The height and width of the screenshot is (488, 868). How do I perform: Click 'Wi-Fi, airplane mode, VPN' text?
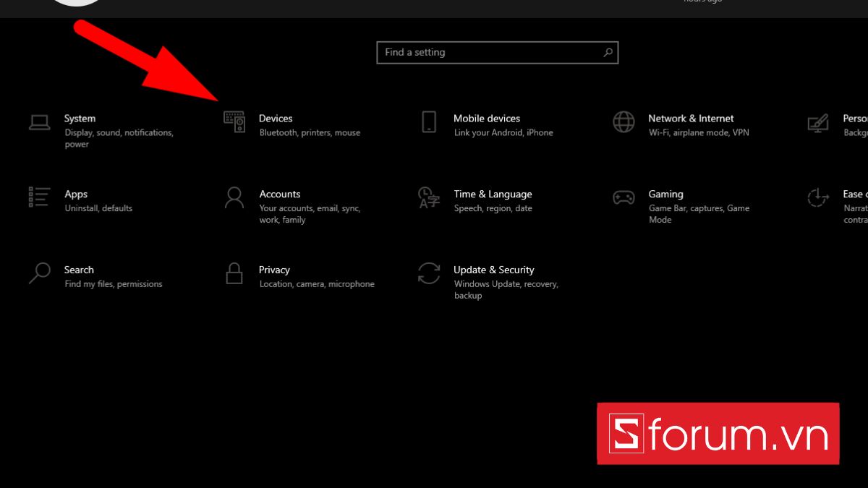coord(699,133)
